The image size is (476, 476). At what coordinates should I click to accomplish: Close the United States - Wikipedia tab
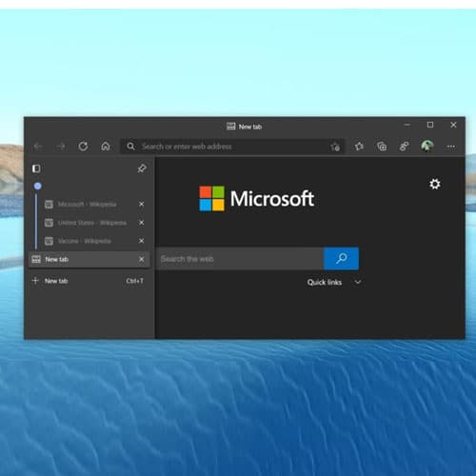coord(142,223)
